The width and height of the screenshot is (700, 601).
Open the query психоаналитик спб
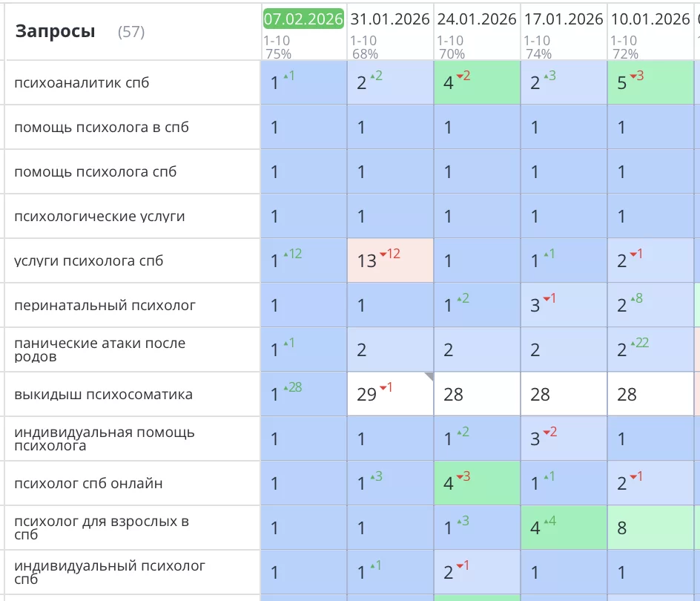pos(82,82)
